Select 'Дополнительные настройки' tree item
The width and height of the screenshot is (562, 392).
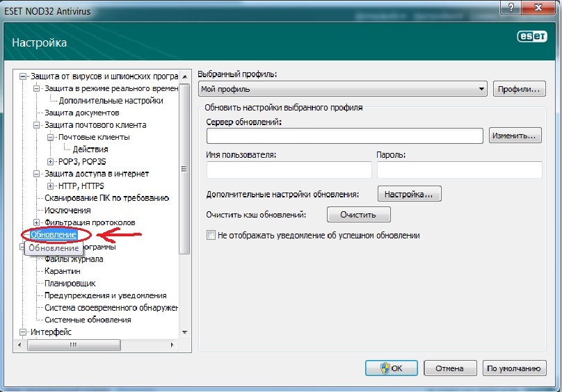click(111, 101)
